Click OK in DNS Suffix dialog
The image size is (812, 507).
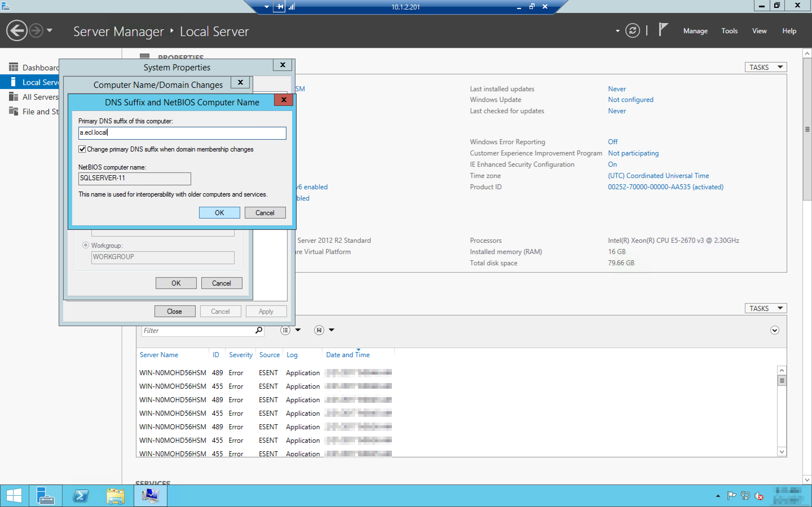pyautogui.click(x=219, y=213)
